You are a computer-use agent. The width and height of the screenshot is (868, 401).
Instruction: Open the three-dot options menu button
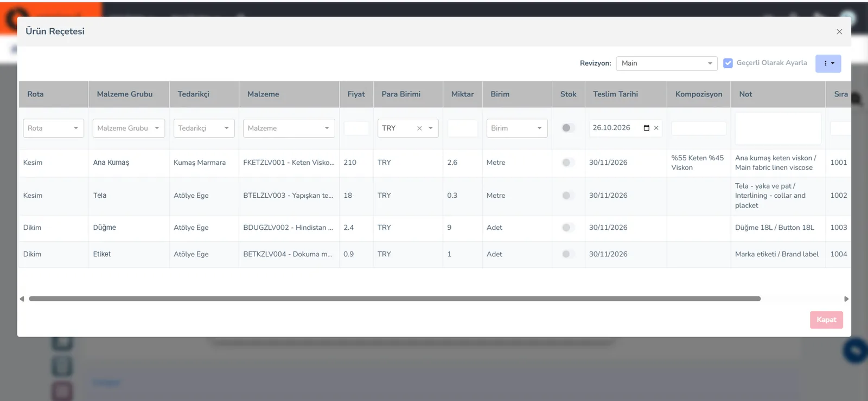828,63
